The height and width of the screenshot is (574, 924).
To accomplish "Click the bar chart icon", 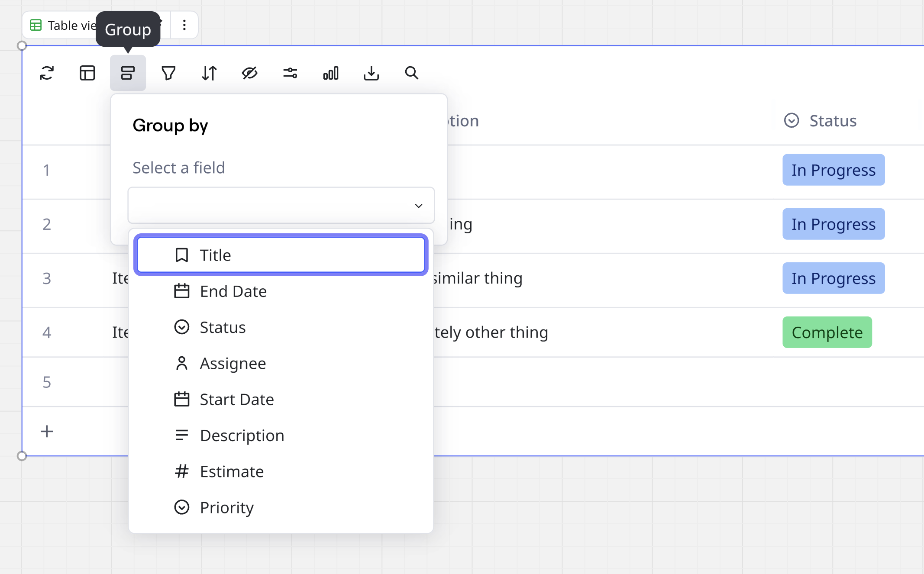I will click(331, 73).
